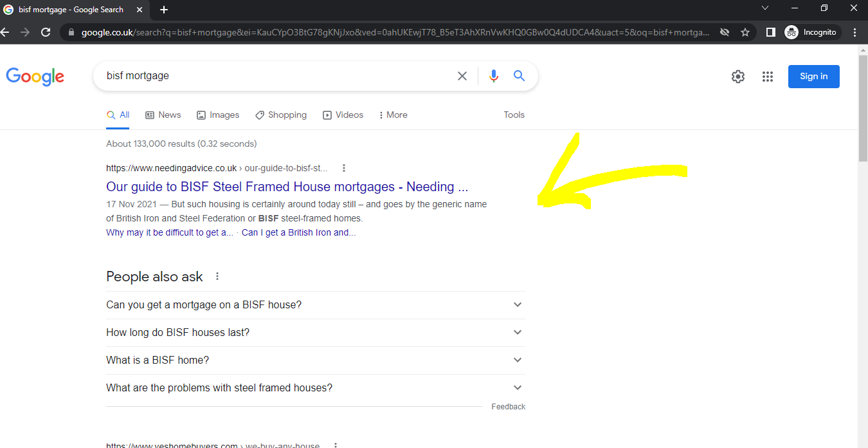Open the Google apps grid
This screenshot has width=868, height=448.
(x=767, y=77)
